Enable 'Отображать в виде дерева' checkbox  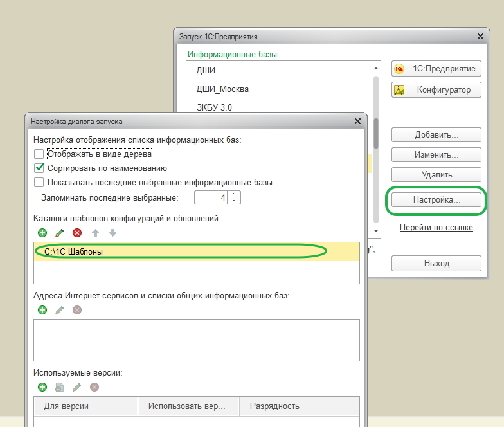39,154
